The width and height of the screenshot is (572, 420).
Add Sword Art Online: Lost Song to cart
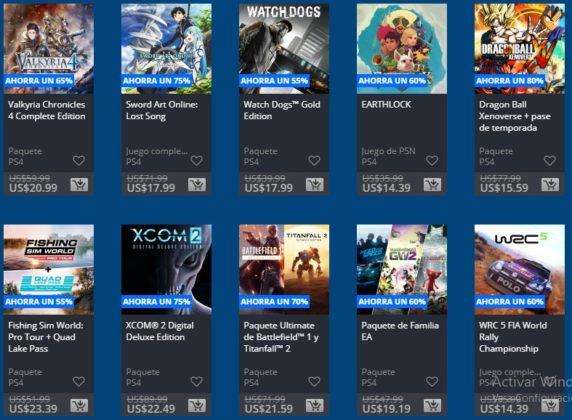(x=197, y=185)
